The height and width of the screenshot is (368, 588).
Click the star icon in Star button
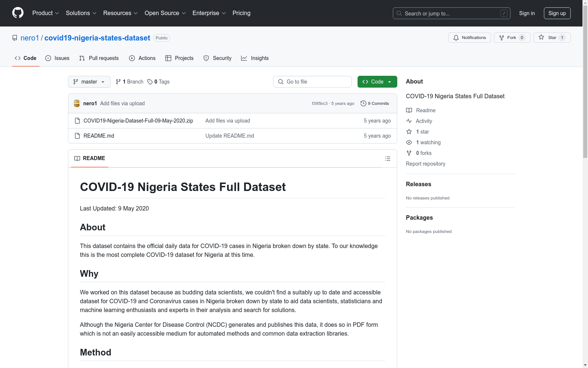[541, 37]
